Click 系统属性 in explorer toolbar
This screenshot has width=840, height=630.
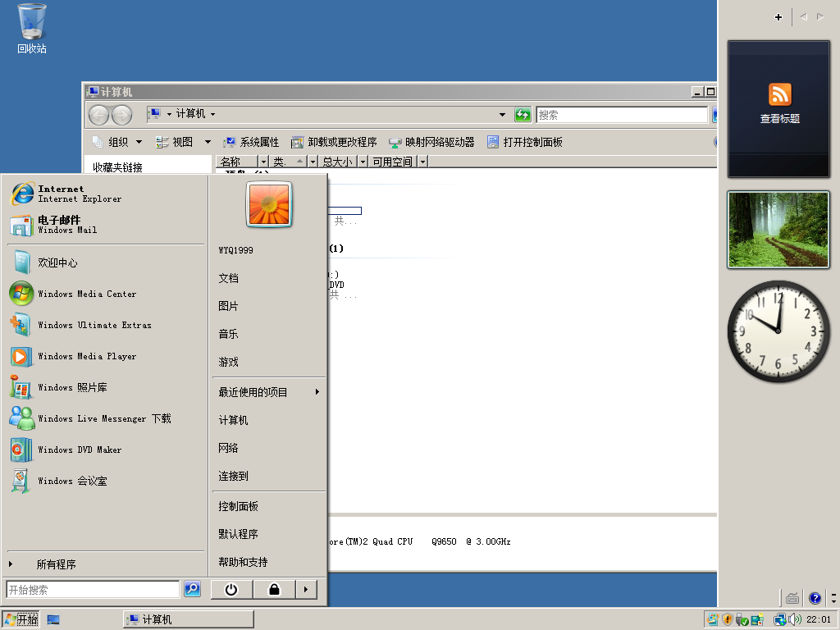[x=251, y=142]
